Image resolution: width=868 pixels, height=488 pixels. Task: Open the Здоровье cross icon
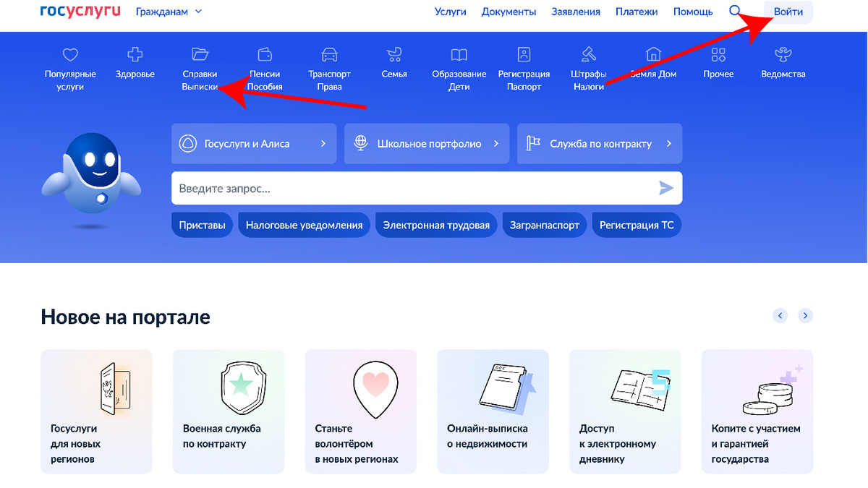click(x=135, y=54)
